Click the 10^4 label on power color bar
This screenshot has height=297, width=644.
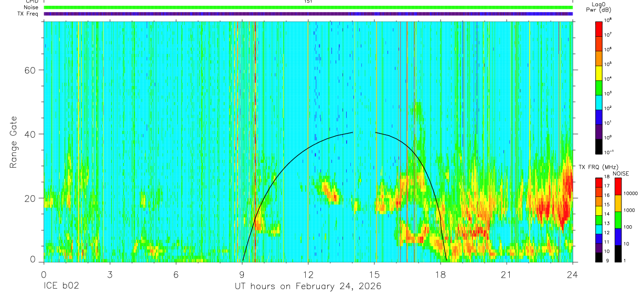point(609,78)
